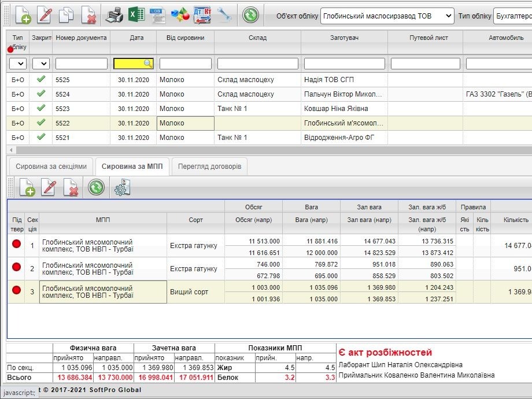Sort by Заготувач column header
The width and height of the screenshot is (532, 399).
344,42
